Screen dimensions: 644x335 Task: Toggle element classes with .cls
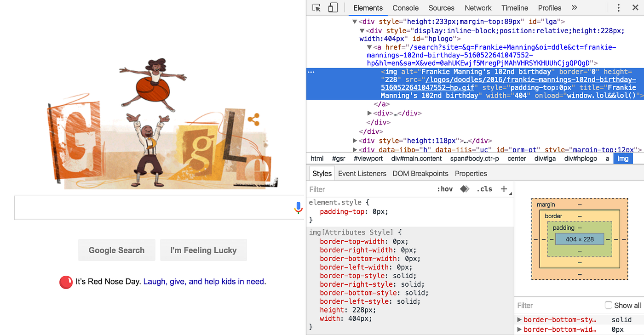(x=484, y=189)
